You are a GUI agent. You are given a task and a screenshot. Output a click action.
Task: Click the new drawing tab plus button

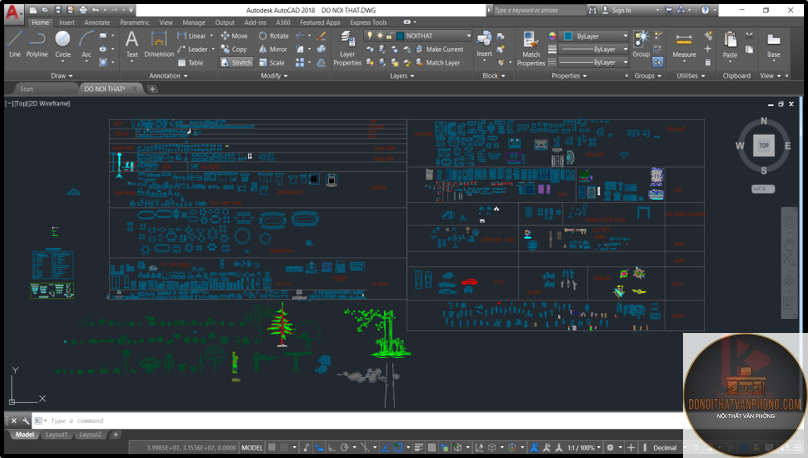153,89
